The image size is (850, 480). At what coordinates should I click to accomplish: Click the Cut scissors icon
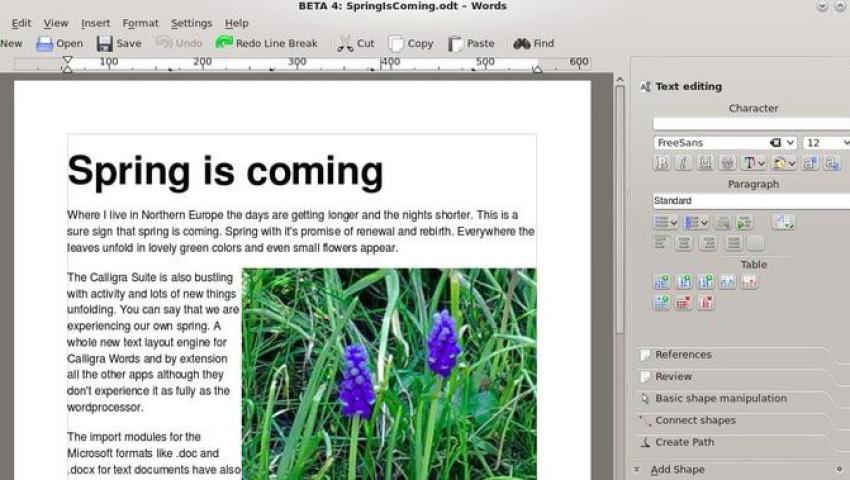345,44
